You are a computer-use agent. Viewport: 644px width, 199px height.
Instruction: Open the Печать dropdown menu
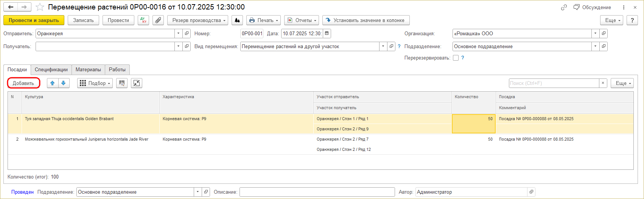click(263, 20)
